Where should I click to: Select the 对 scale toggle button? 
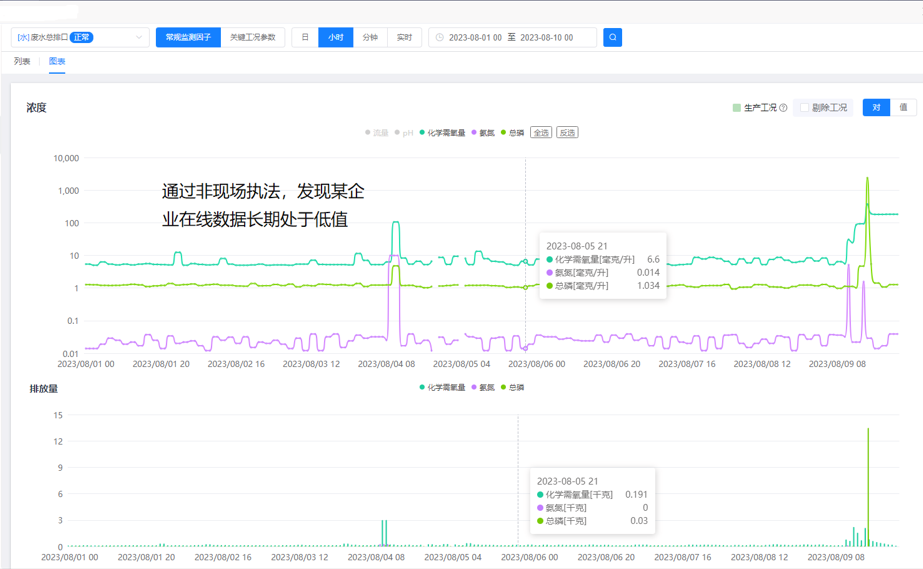pyautogui.click(x=876, y=107)
